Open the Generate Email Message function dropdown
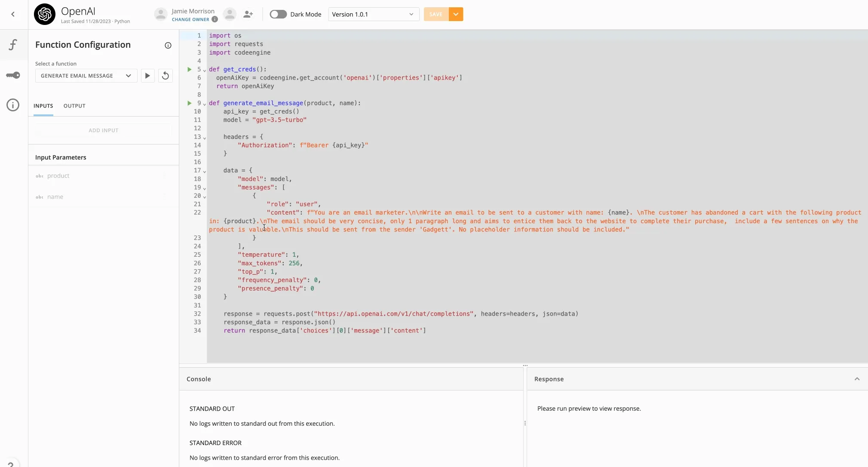The height and width of the screenshot is (467, 868). (86, 76)
